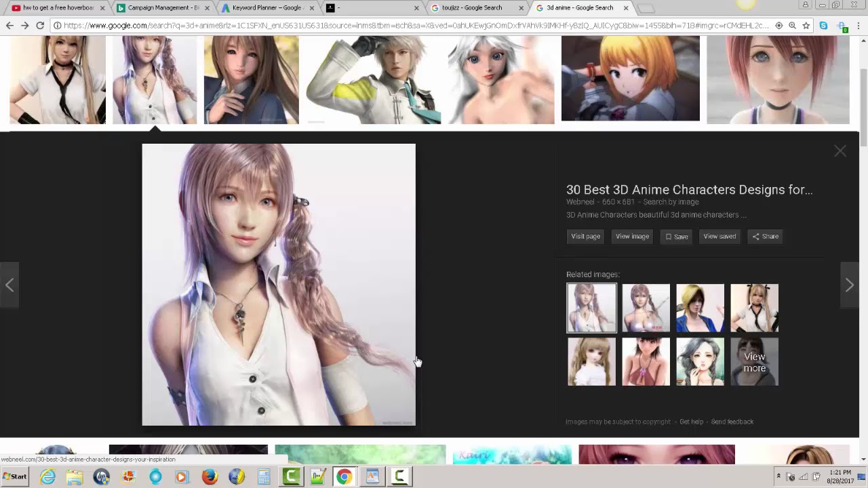Select related image with white shirt and tie
The image size is (868, 488).
[754, 308]
